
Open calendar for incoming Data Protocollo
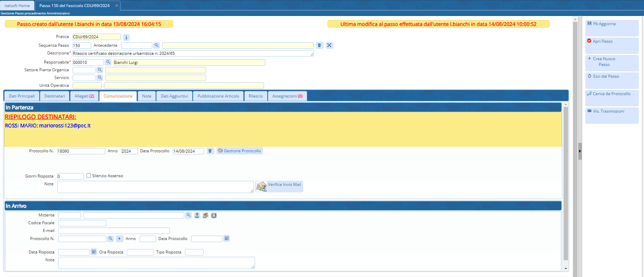point(227,238)
